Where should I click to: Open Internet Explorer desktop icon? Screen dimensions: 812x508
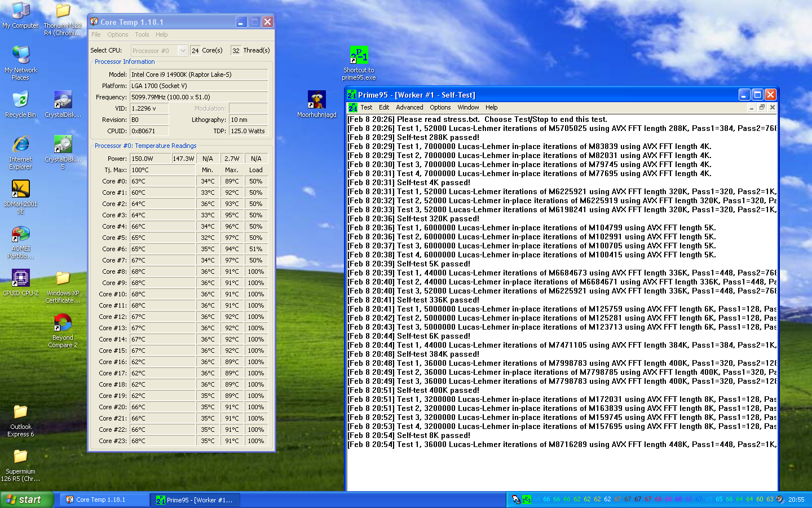click(x=21, y=145)
